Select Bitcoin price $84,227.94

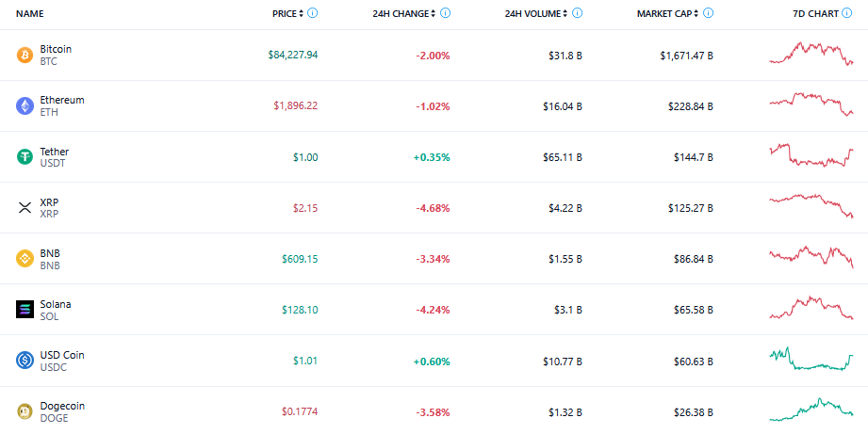(293, 56)
